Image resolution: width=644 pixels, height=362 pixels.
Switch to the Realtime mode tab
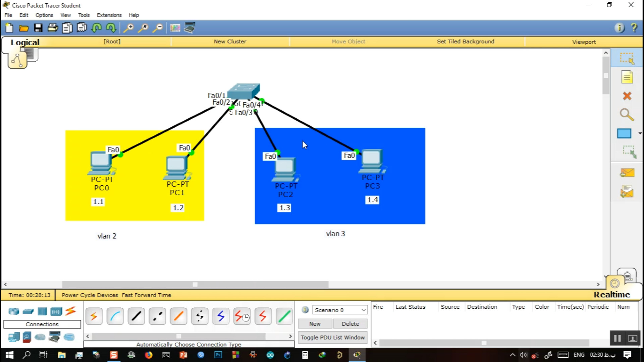[x=612, y=295]
